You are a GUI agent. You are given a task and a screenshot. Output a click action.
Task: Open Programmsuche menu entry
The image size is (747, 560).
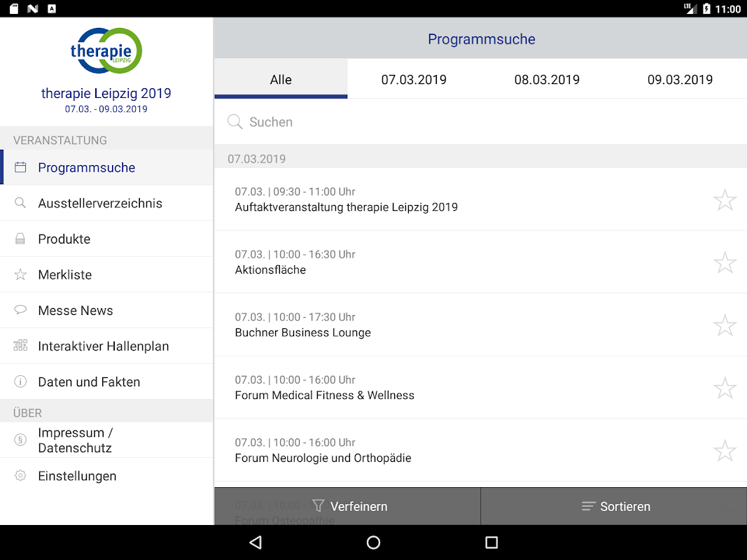106,167
